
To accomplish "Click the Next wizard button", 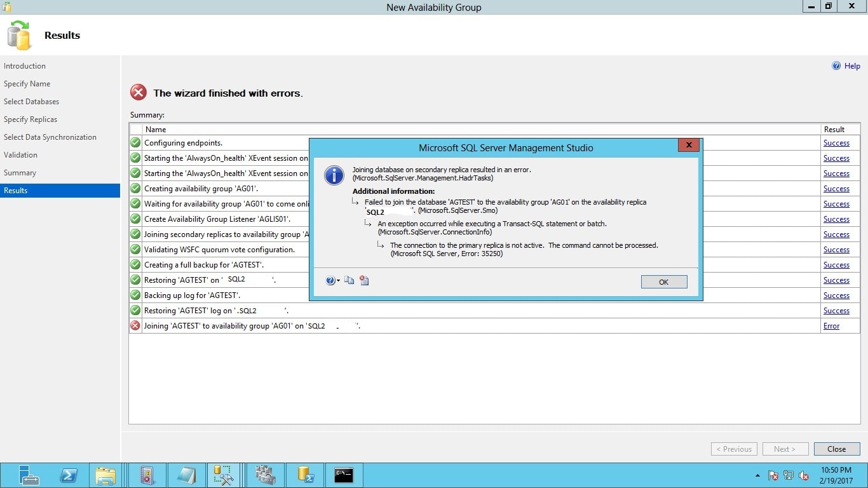I will point(785,449).
